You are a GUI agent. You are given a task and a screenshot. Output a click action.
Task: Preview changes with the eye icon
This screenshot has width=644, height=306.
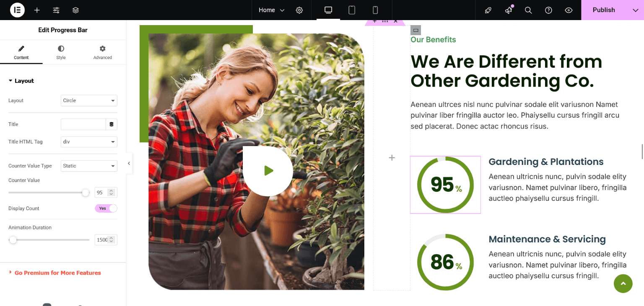point(569,10)
